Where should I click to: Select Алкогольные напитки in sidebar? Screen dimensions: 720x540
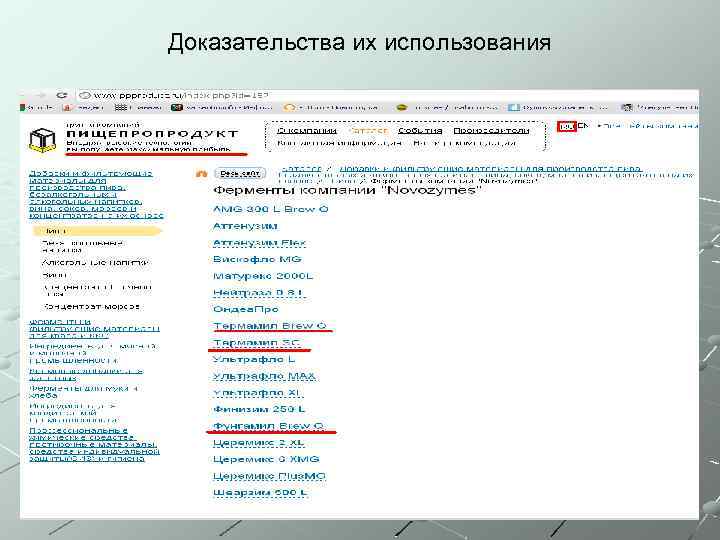[x=95, y=263]
